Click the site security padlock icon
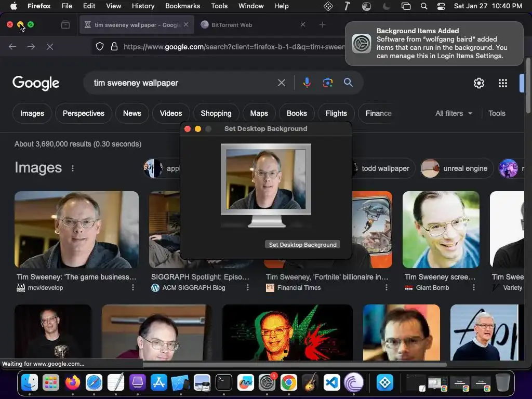The width and height of the screenshot is (532, 399). (114, 46)
